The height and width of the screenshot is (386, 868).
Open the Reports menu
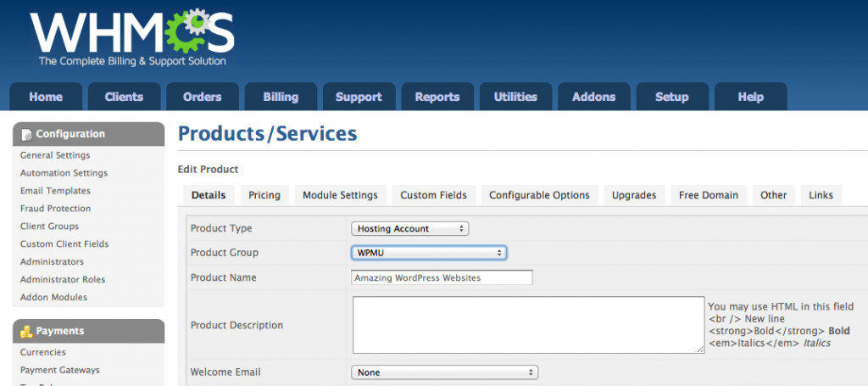click(437, 97)
